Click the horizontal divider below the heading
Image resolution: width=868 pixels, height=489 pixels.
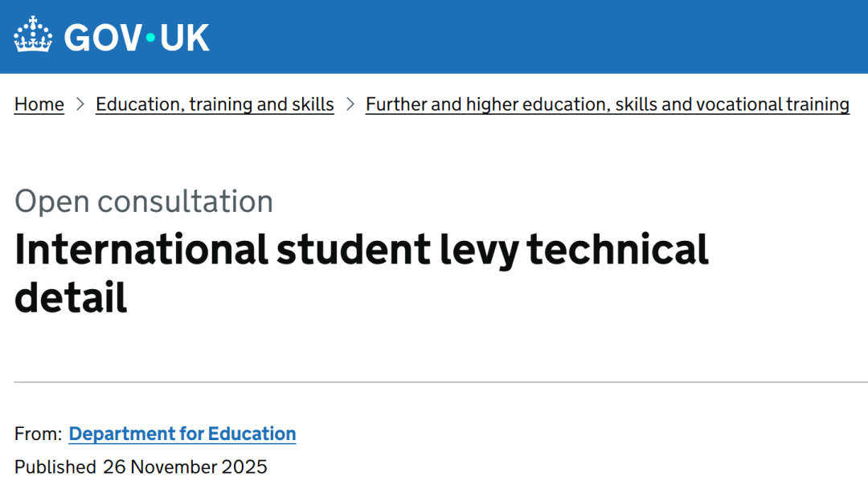[x=434, y=382]
